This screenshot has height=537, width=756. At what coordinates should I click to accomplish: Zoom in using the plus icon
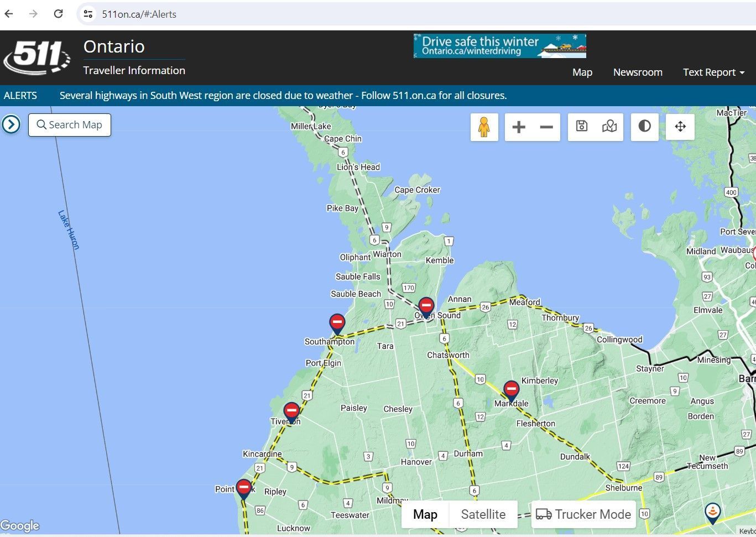518,127
